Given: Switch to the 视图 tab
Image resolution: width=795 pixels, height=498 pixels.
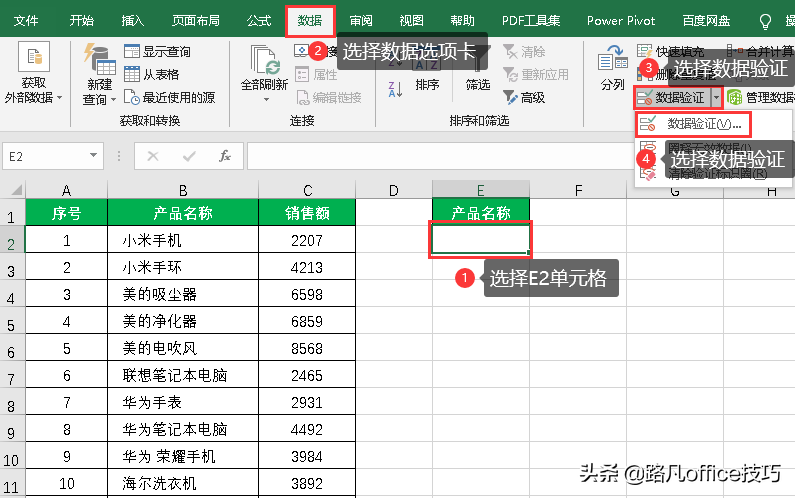Looking at the screenshot, I should coord(411,21).
